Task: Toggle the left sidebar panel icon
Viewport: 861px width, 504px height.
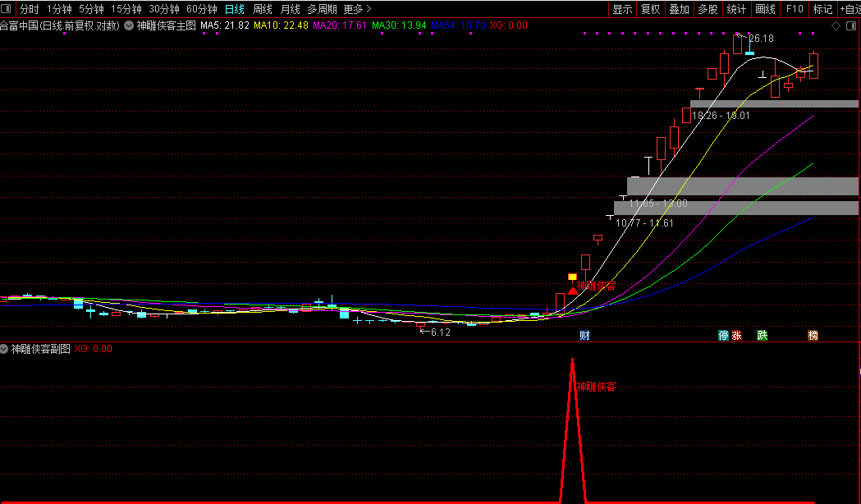Action: [x=6, y=9]
